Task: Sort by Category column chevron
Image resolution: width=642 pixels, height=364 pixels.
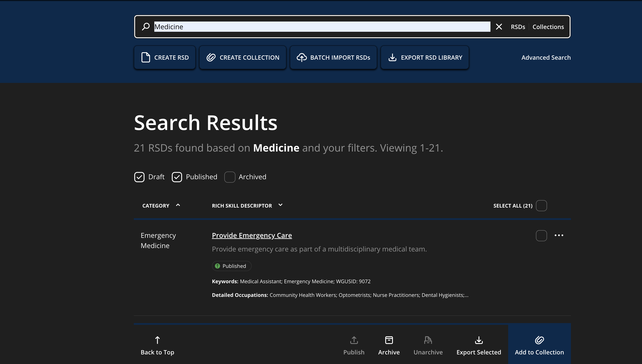Action: [178, 205]
